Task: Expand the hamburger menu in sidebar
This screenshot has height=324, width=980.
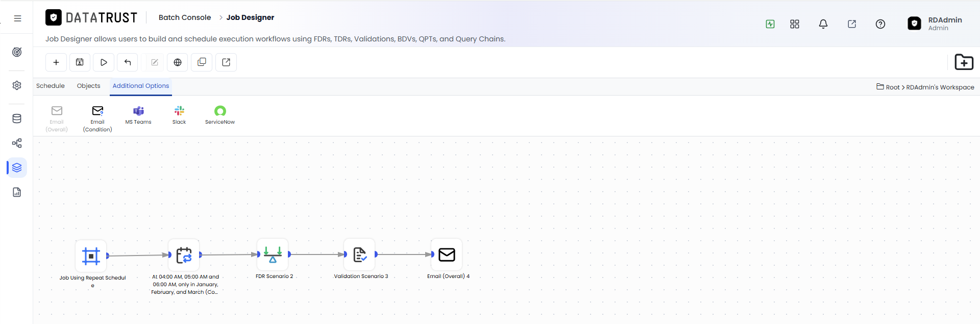Action: coord(17,18)
